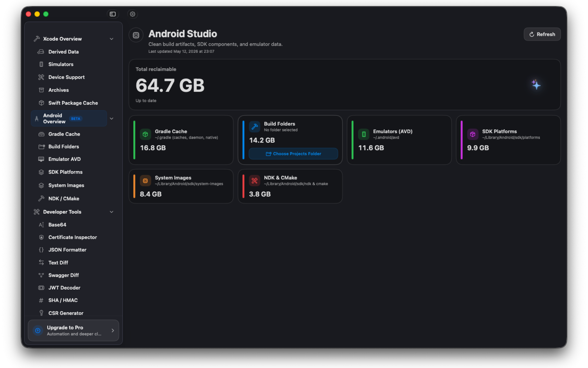
Task: Click the Emulator AVD monitor icon
Action: (41, 159)
